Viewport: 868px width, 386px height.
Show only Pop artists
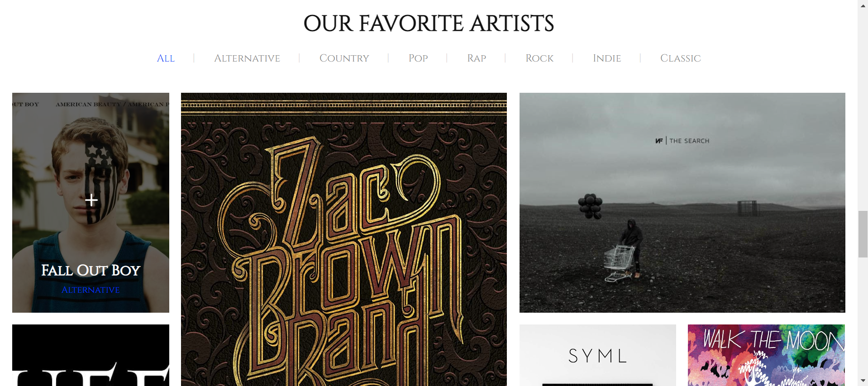click(x=418, y=58)
